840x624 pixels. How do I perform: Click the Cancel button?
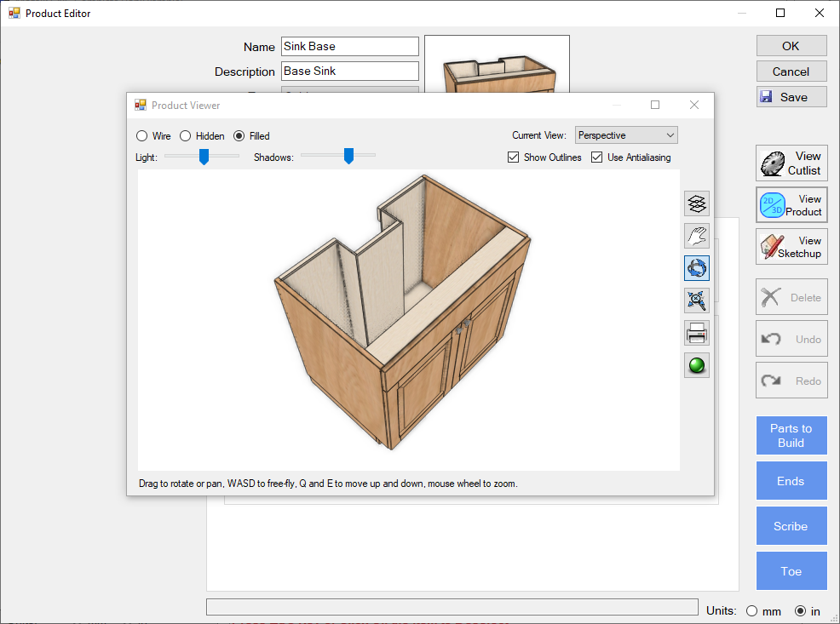[x=791, y=72]
